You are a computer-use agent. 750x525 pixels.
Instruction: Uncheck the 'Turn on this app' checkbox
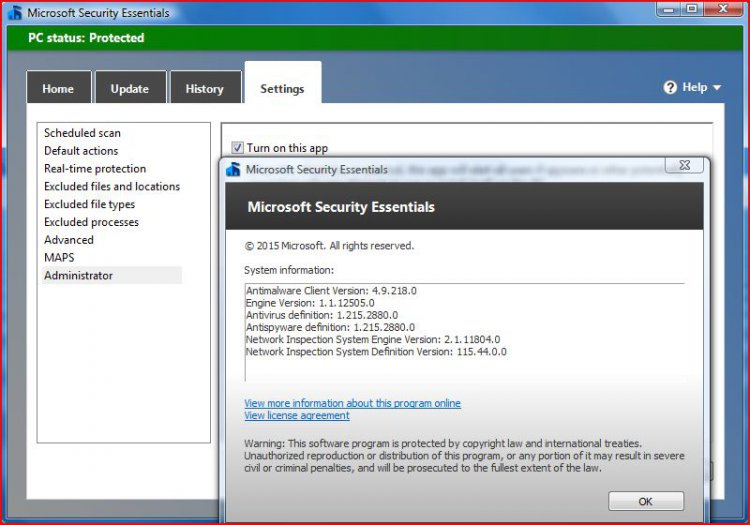coord(237,148)
